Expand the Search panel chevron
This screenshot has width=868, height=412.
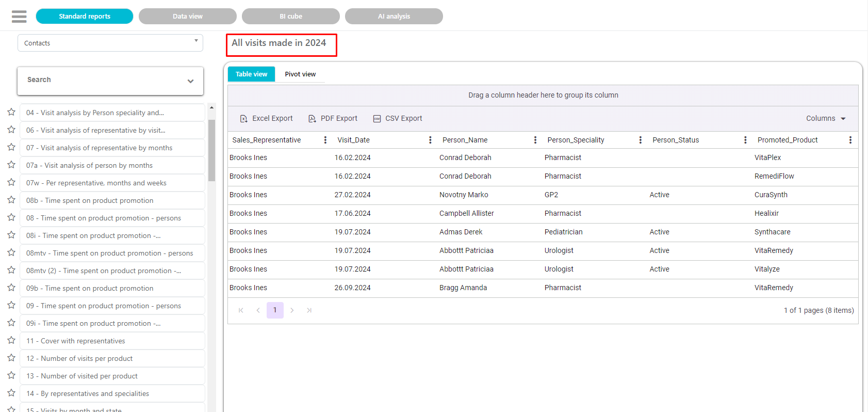pos(190,81)
